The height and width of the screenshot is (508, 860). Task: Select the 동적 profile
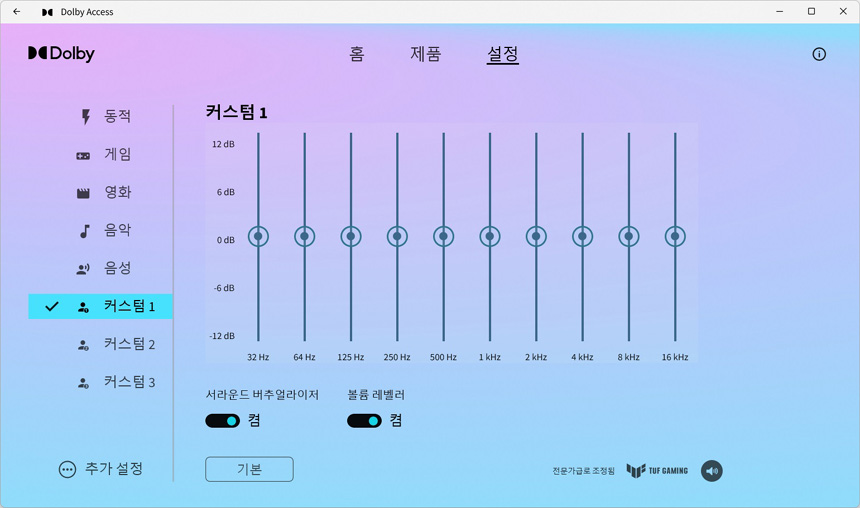pyautogui.click(x=117, y=116)
